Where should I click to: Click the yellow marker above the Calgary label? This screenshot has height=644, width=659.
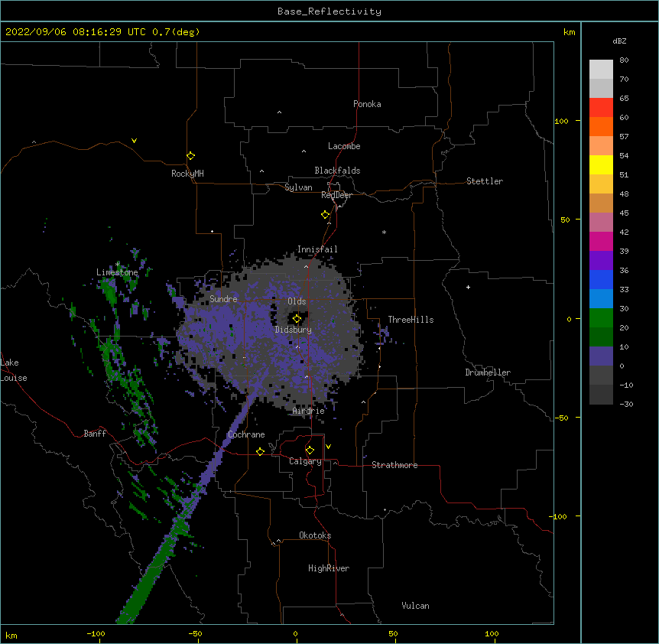310,450
